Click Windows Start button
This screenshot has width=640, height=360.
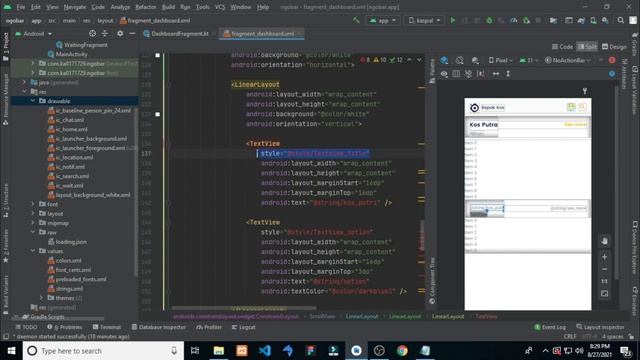(11, 351)
